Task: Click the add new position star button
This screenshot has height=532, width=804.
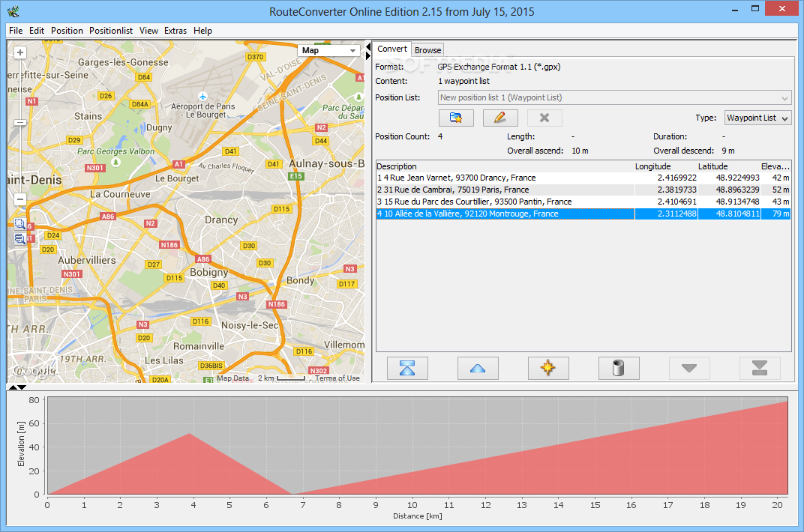Action: click(x=548, y=368)
